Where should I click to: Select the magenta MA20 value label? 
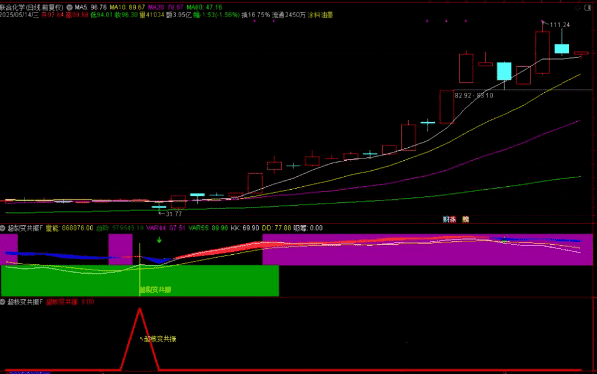coord(166,7)
